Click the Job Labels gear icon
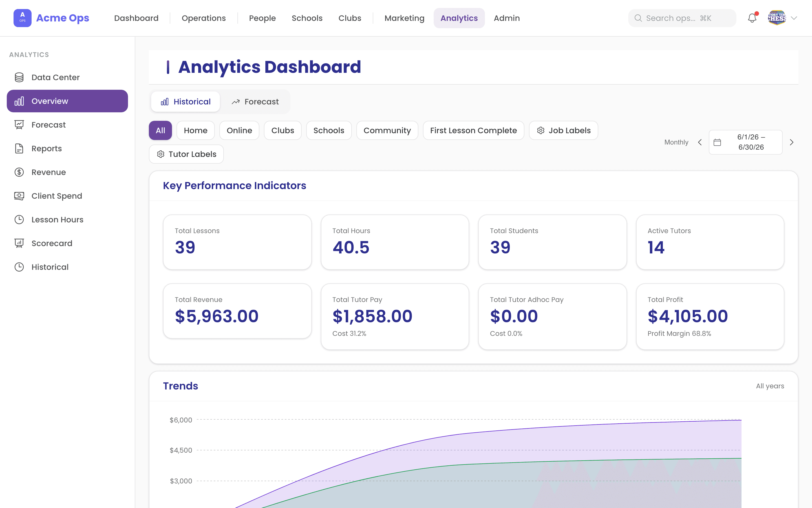The height and width of the screenshot is (508, 812). (540, 130)
